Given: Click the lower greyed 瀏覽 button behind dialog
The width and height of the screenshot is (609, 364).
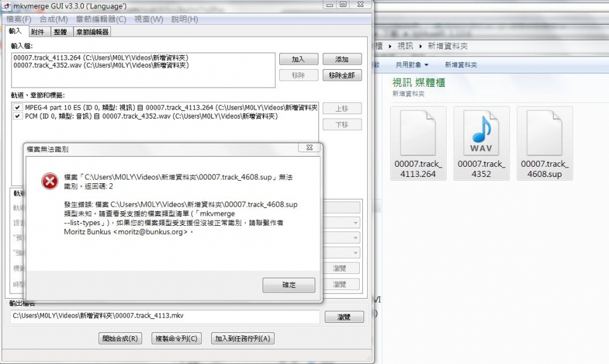Looking at the screenshot, I should (x=340, y=285).
